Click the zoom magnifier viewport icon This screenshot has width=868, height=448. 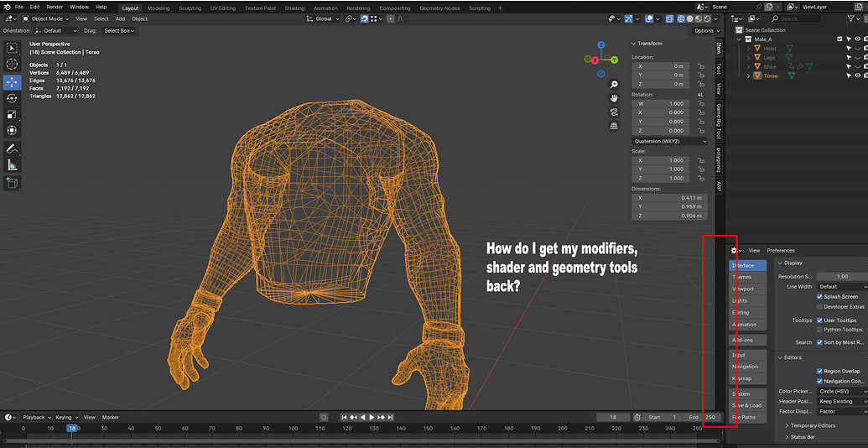coord(614,84)
